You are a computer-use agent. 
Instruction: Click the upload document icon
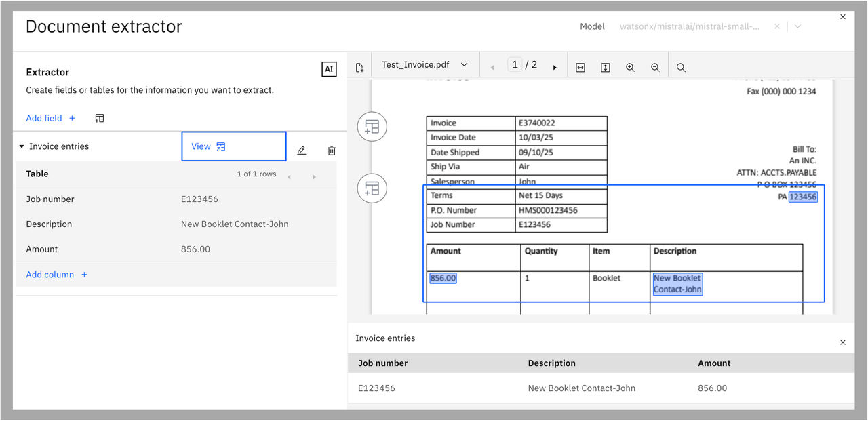pos(359,67)
